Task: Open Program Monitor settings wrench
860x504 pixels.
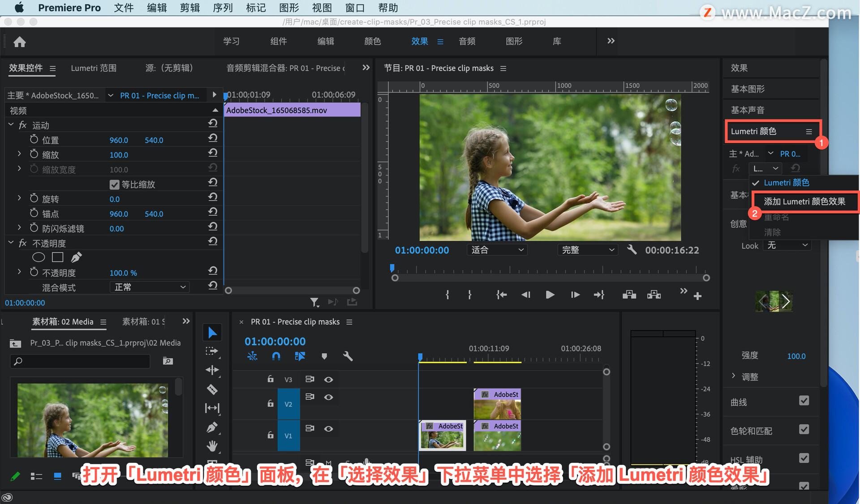Action: tap(632, 250)
